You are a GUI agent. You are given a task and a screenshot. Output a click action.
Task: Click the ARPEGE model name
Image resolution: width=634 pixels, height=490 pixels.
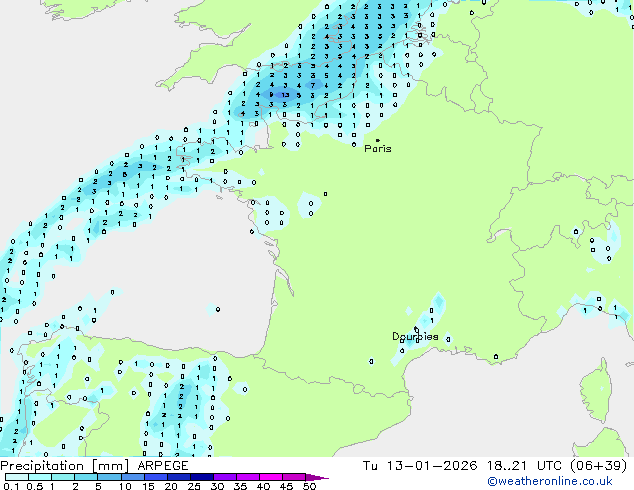[163, 466]
